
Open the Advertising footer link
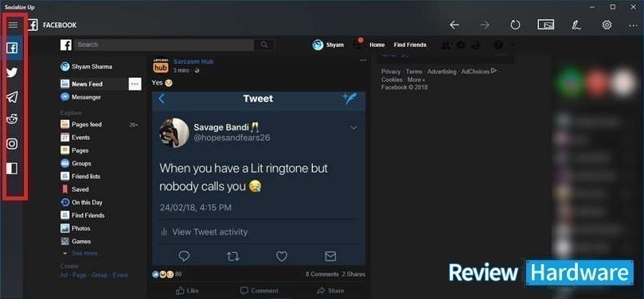tap(442, 72)
